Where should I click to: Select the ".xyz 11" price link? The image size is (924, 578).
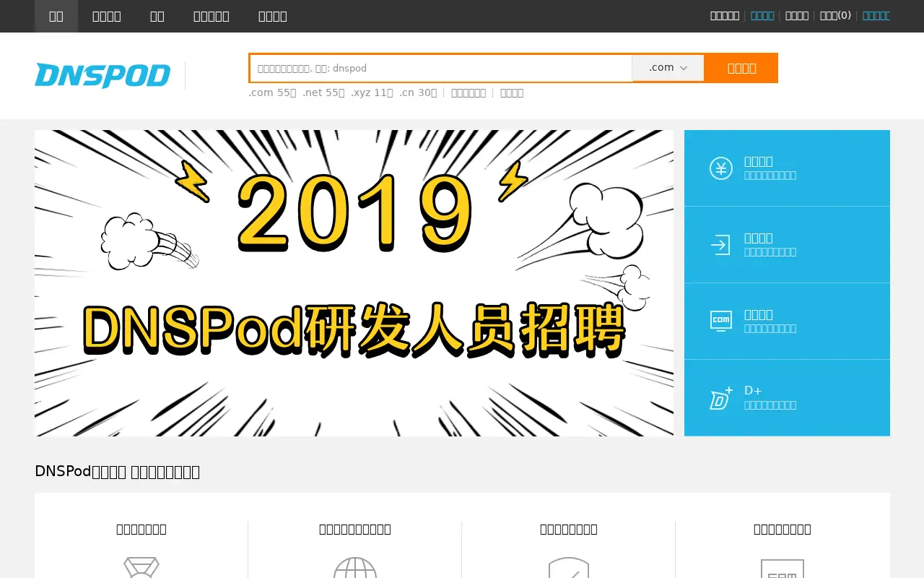(x=372, y=92)
